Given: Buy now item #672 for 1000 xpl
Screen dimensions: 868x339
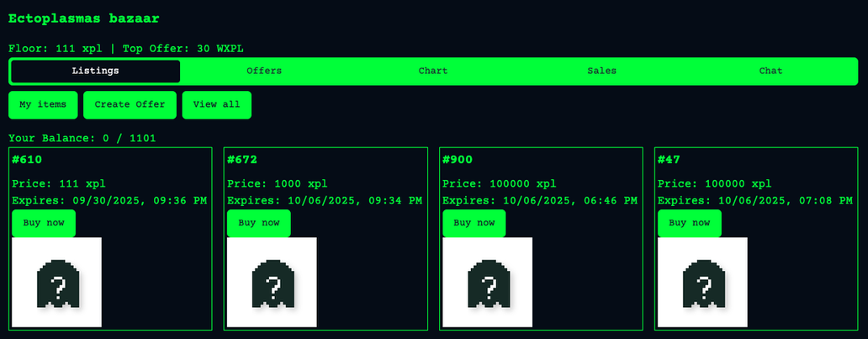Looking at the screenshot, I should click(259, 223).
